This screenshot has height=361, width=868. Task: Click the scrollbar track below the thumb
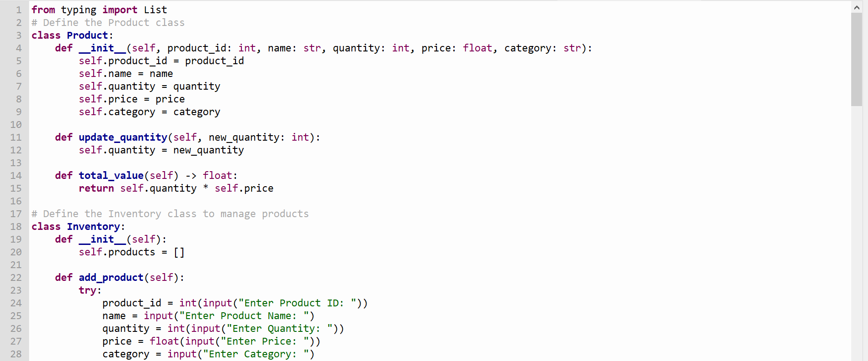click(x=857, y=233)
